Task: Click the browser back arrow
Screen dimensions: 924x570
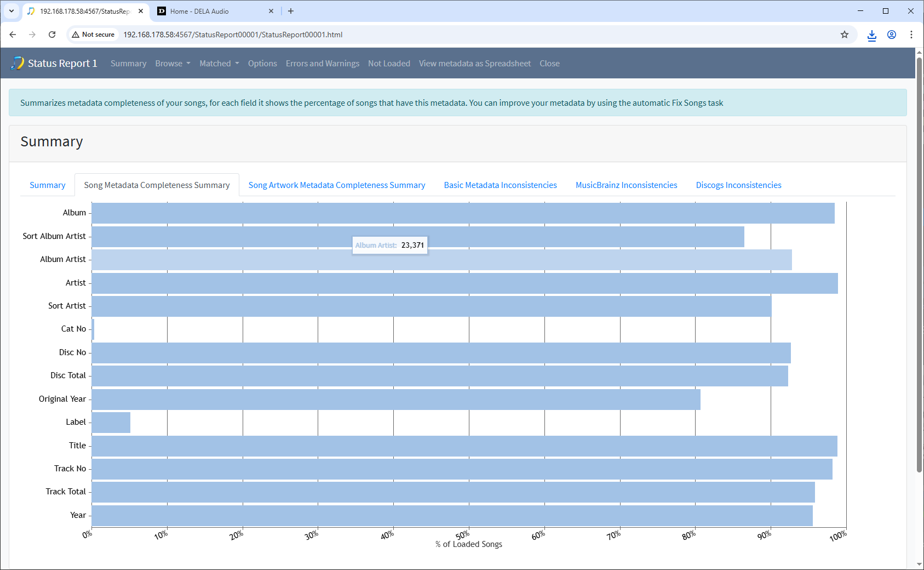Action: click(13, 35)
